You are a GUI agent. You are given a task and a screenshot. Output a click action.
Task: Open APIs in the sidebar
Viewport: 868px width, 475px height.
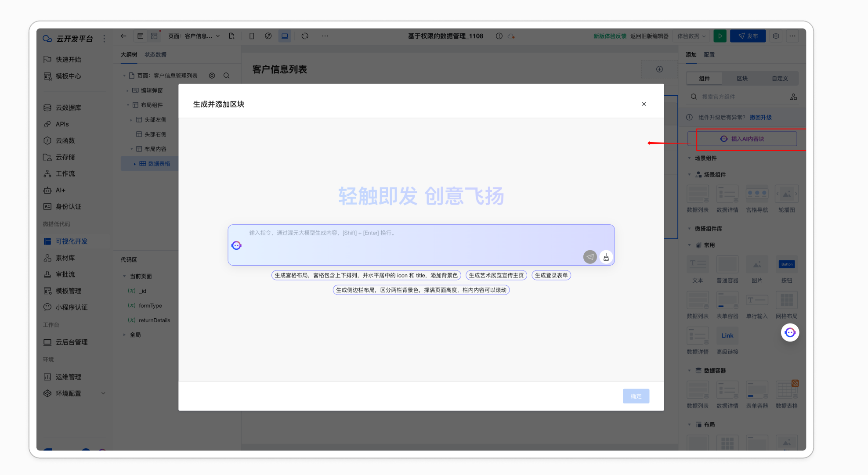(x=62, y=124)
